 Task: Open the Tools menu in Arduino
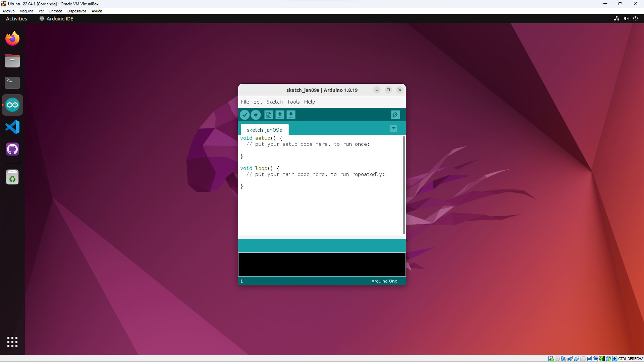293,102
